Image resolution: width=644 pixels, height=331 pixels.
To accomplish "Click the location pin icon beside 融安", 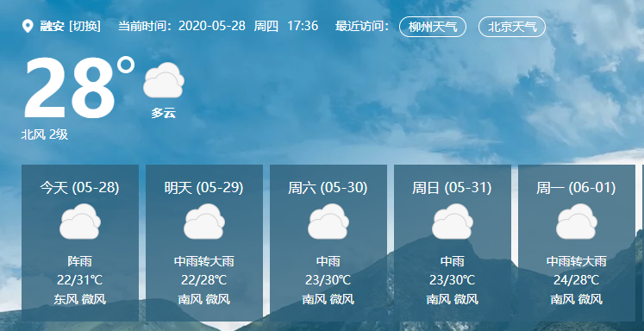I will tap(27, 27).
